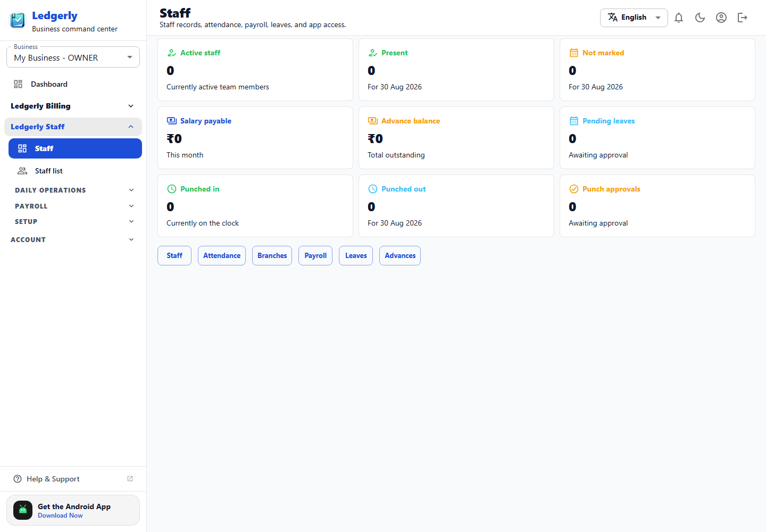
Task: Select Staff in the sidebar menu
Action: coord(75,148)
